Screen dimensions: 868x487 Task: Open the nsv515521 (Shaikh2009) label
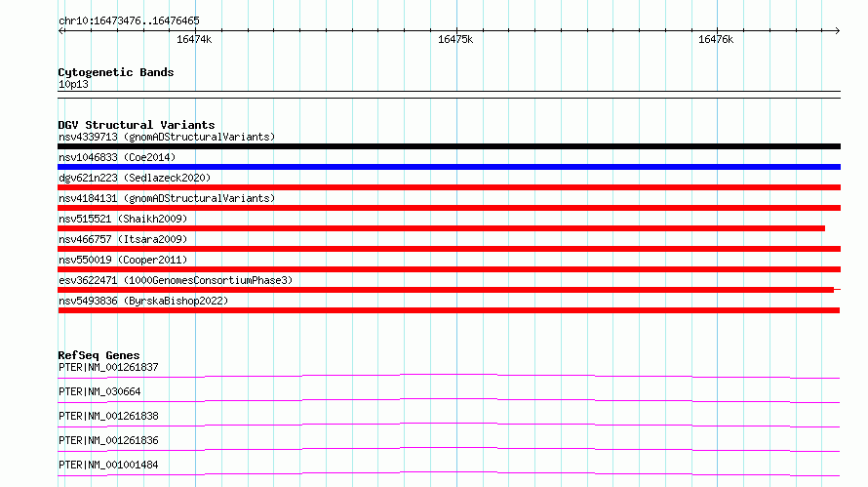(123, 219)
